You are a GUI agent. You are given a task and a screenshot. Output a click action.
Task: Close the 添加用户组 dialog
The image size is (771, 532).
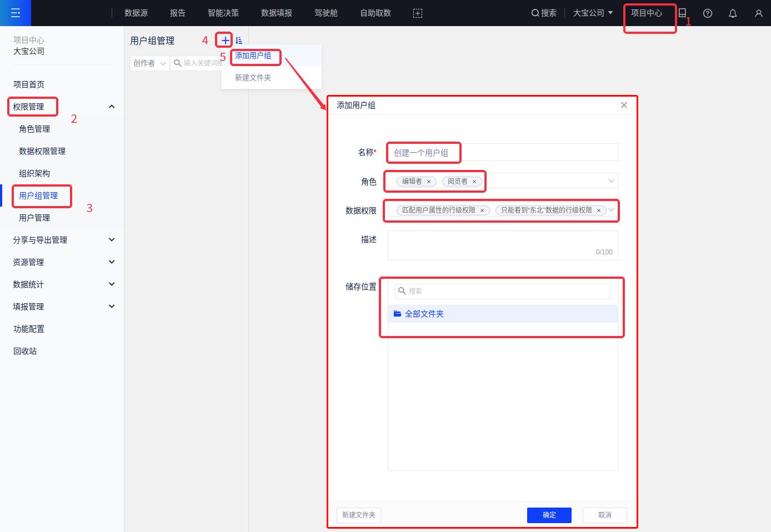624,105
